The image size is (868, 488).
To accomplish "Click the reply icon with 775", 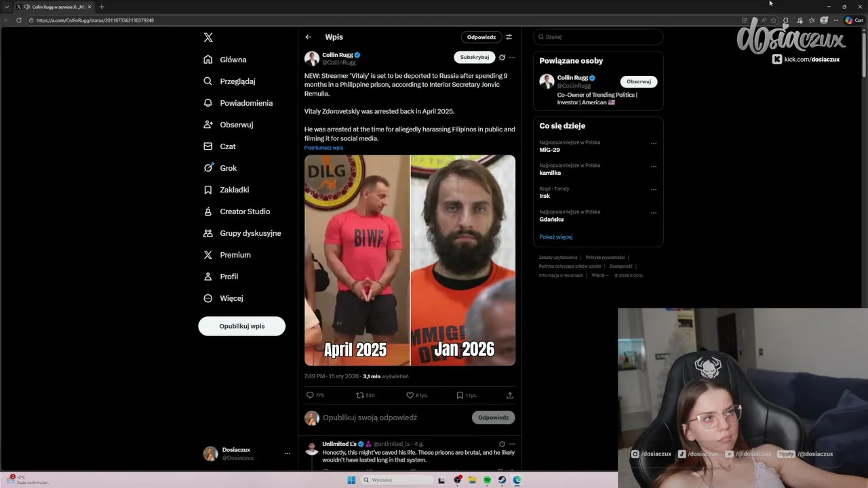I will [311, 395].
